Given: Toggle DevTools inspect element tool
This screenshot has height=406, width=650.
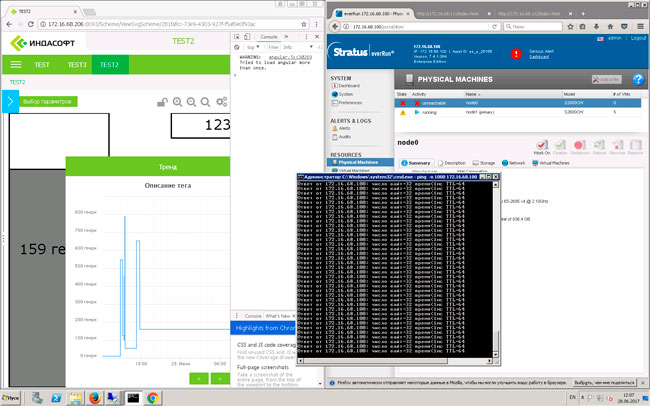Looking at the screenshot, I should click(x=237, y=37).
